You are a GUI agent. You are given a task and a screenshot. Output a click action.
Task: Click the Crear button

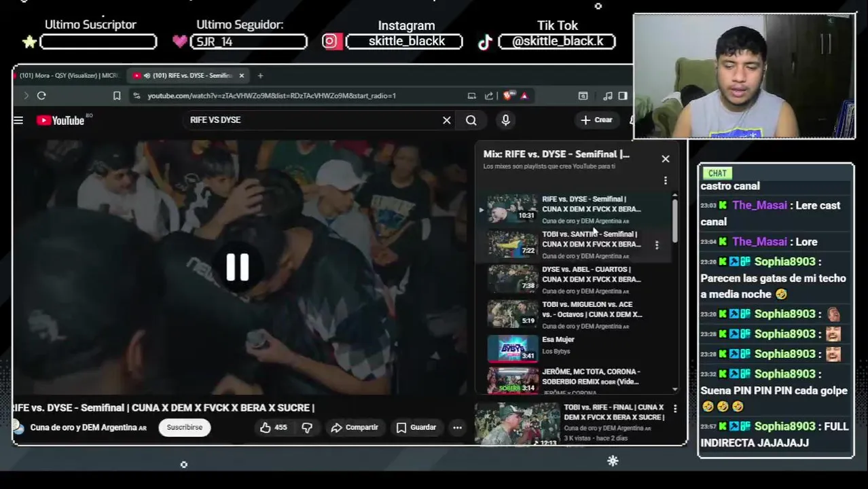pos(597,120)
